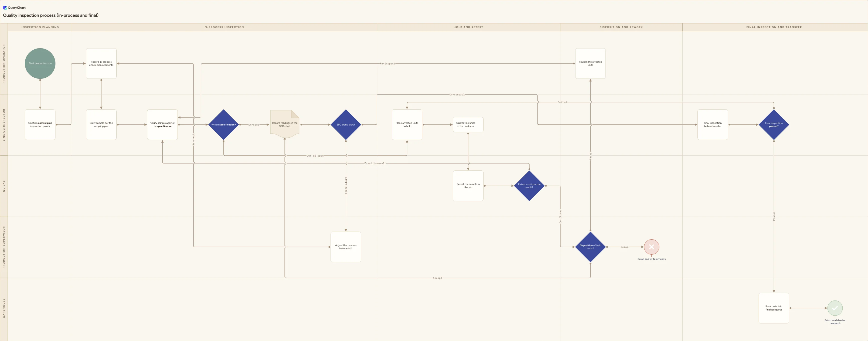868x341 pixels.
Task: Click the Line QC Inspector lane label
Action: click(4, 125)
